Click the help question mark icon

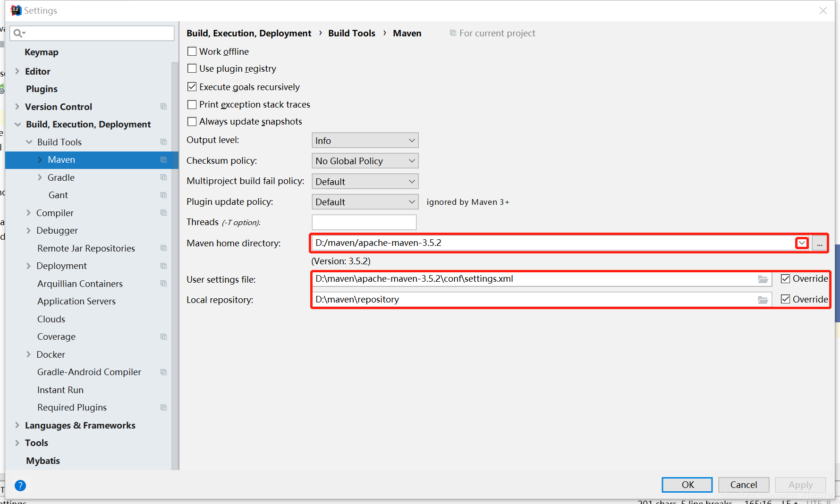pos(20,485)
